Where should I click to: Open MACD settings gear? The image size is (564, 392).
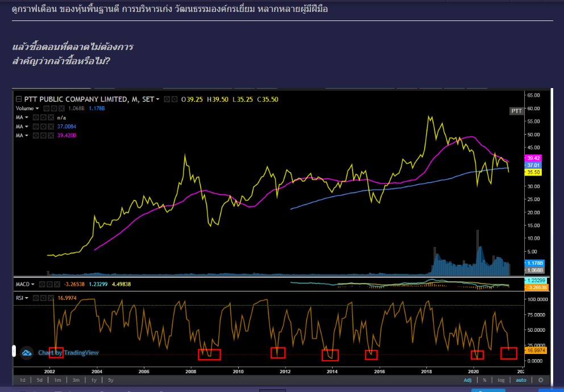point(49,284)
